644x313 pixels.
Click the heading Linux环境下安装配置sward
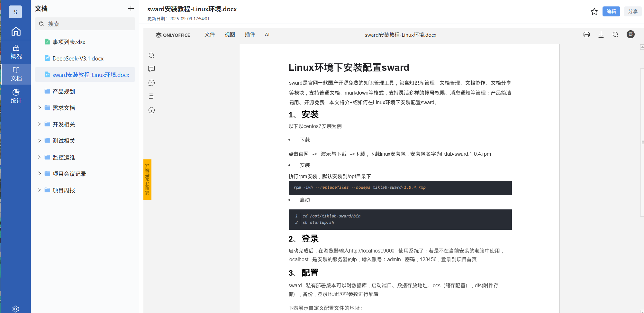point(349,67)
